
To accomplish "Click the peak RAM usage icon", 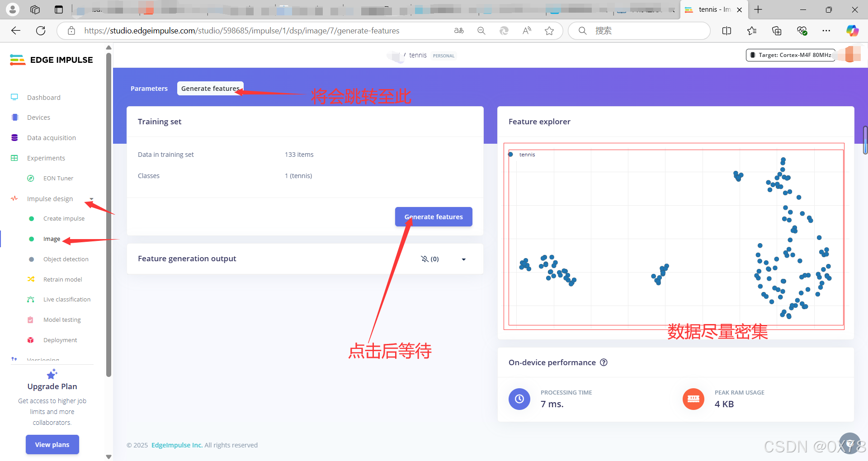I will click(693, 399).
